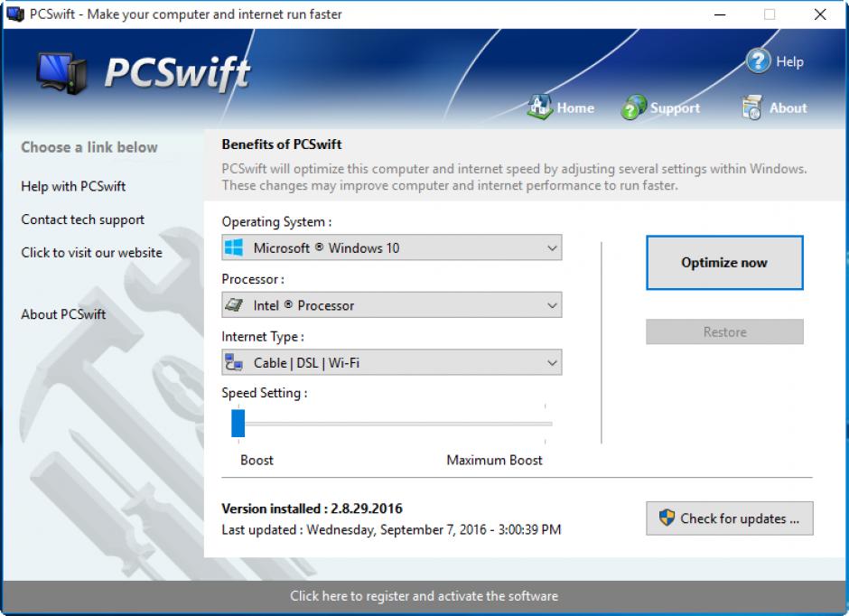Image resolution: width=849 pixels, height=616 pixels.
Task: Click the Processor : label
Action: pos(253,279)
